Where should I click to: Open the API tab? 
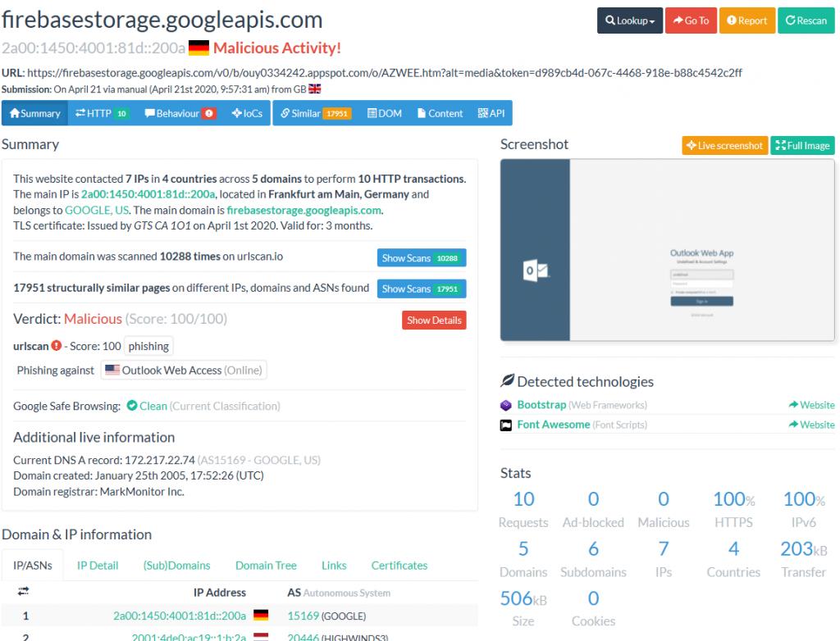[491, 113]
